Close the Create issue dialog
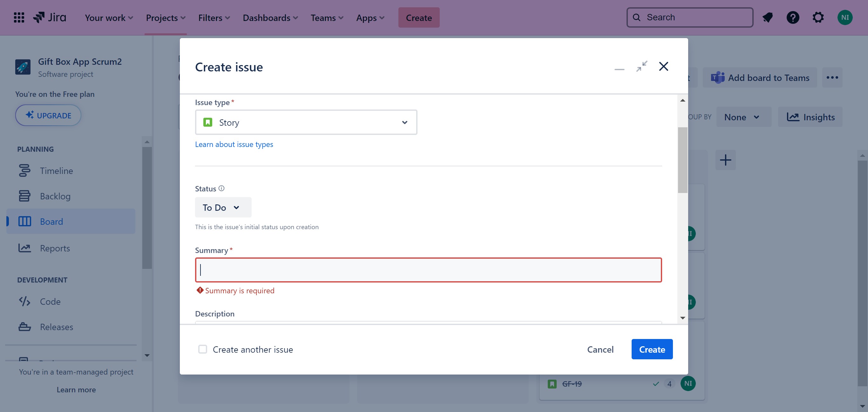Image resolution: width=868 pixels, height=412 pixels. click(x=663, y=66)
